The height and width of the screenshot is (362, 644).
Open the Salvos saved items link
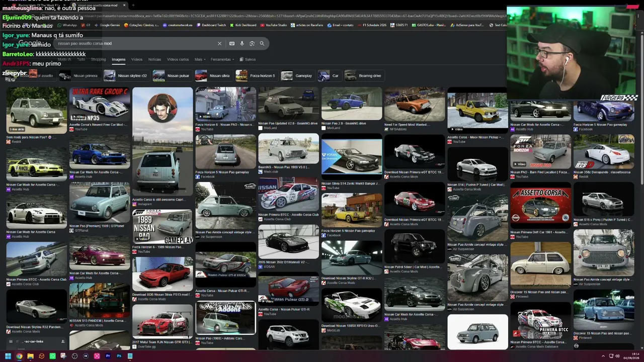pyautogui.click(x=248, y=59)
